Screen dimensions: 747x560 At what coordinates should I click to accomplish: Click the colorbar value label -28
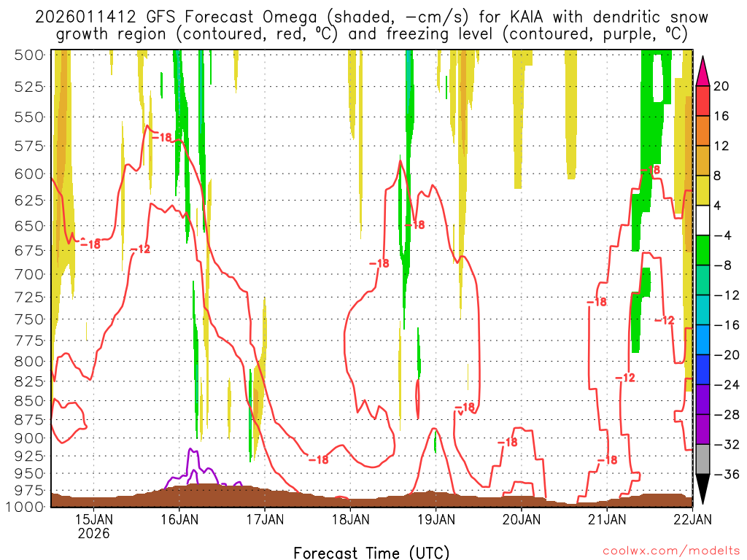(x=727, y=415)
